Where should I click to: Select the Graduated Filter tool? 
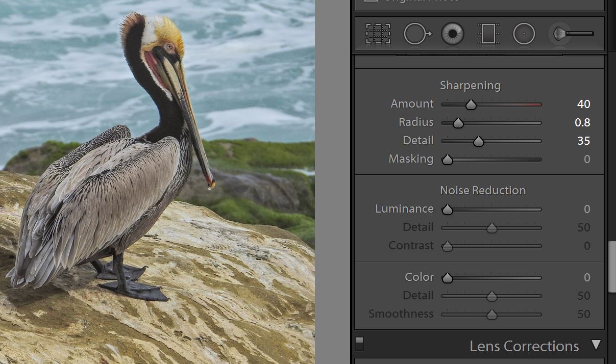(x=487, y=33)
